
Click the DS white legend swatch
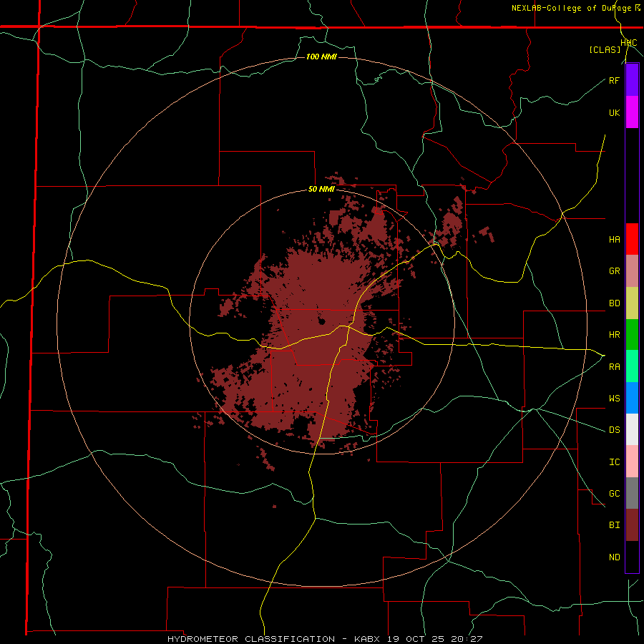[632, 429]
